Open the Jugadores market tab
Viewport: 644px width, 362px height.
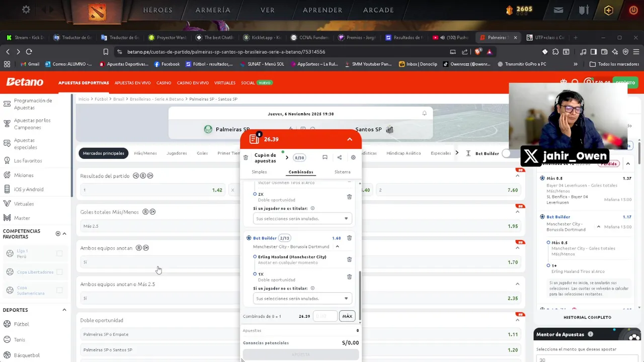click(177, 153)
